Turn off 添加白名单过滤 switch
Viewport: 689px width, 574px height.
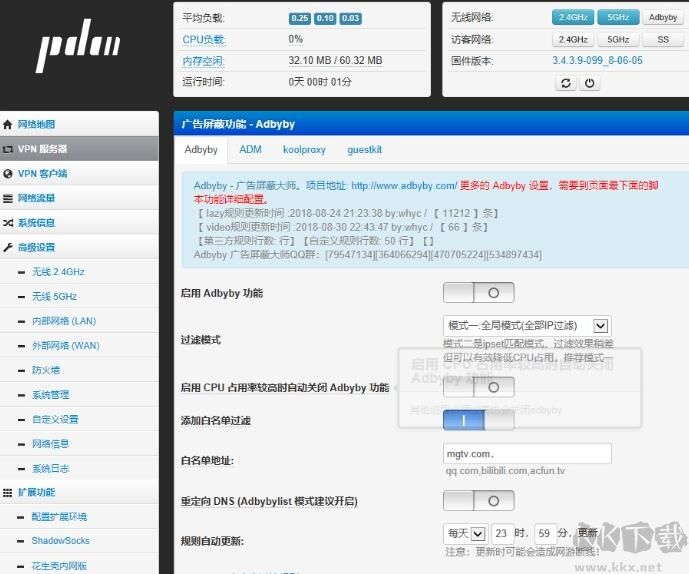pyautogui.click(x=479, y=420)
